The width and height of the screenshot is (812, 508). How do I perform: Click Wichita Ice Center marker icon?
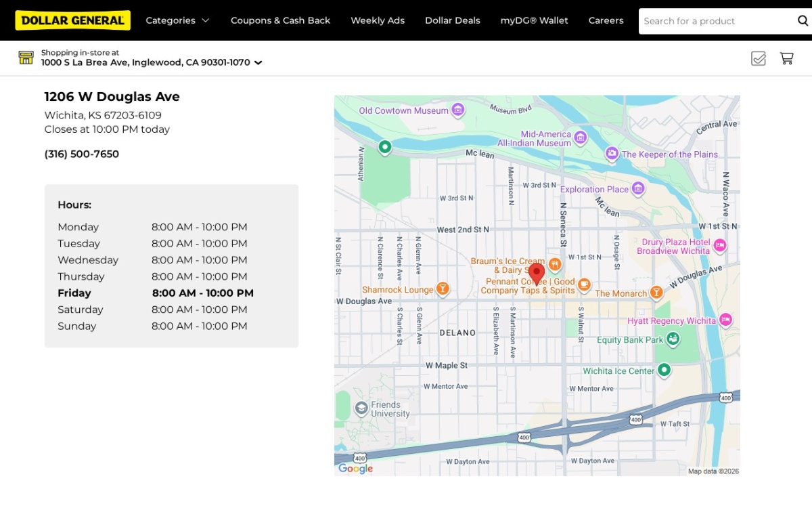[x=664, y=370]
